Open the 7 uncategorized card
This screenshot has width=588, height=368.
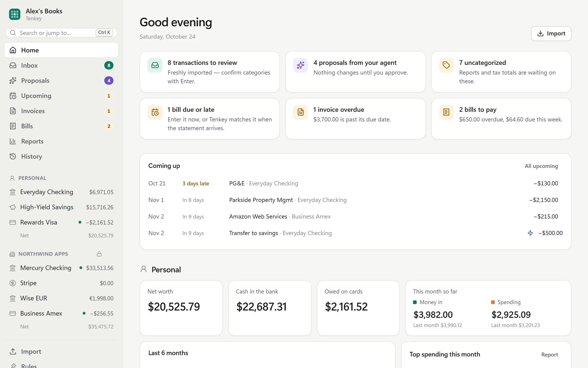501,71
